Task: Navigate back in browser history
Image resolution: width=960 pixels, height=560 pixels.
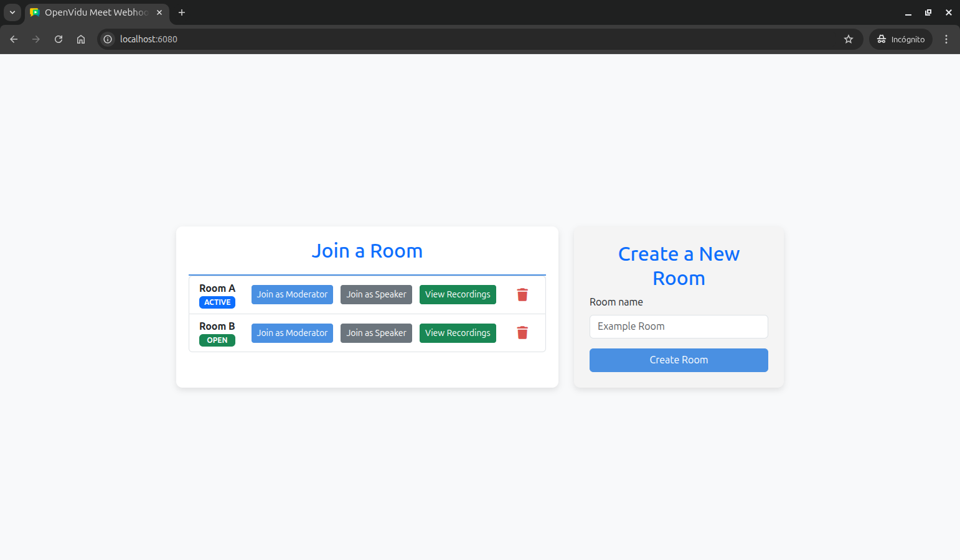Action: (x=14, y=39)
